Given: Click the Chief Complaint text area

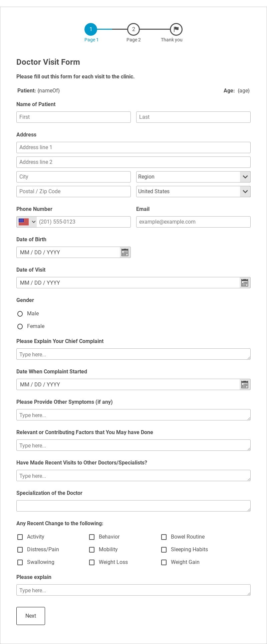Looking at the screenshot, I should (x=133, y=354).
